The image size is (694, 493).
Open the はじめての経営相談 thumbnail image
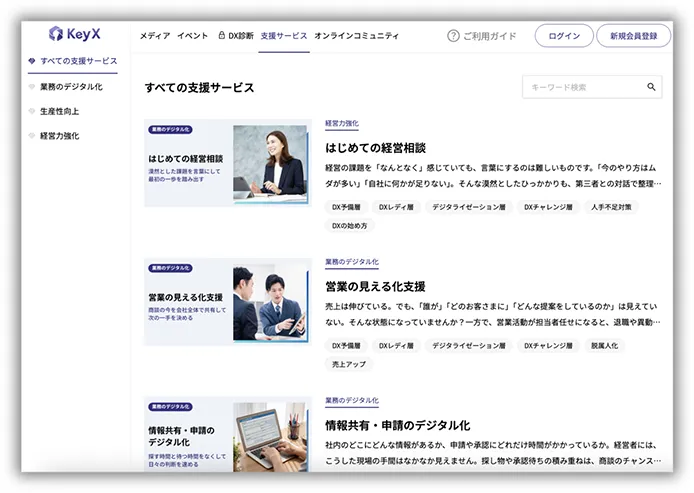point(227,162)
